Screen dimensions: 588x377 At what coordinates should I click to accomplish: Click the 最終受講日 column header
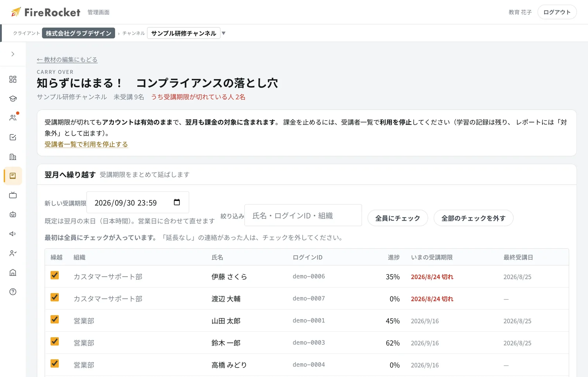pos(518,257)
